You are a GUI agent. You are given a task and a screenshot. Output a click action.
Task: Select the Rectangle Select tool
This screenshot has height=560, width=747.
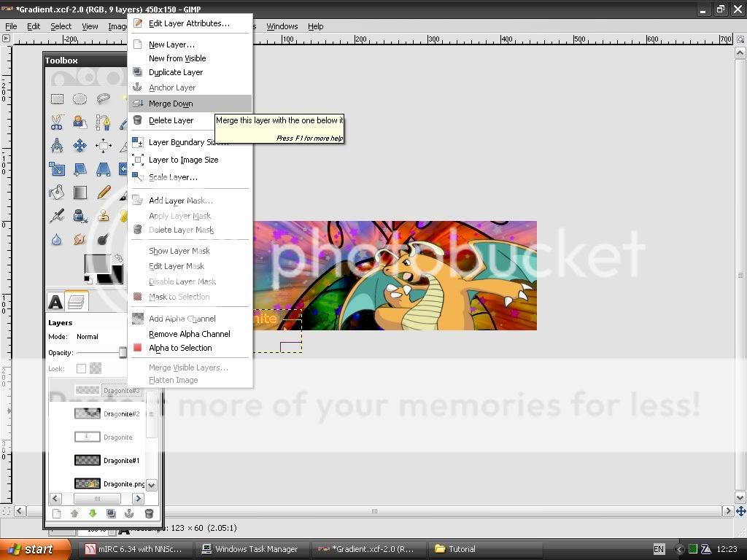[x=57, y=99]
